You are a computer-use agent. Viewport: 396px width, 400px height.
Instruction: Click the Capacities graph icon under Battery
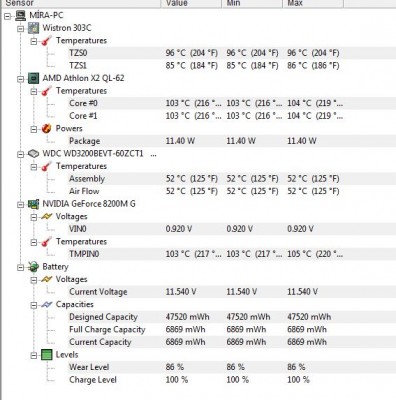47,304
